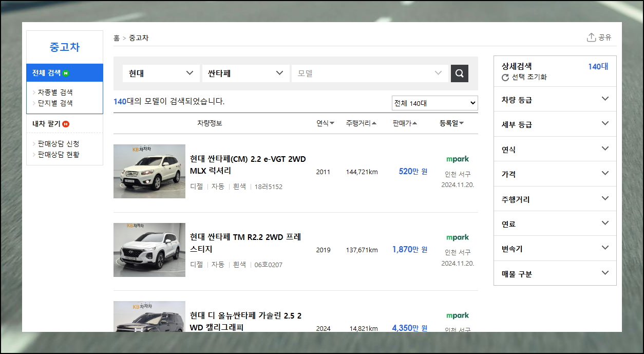Viewport: 644px width, 354px height.
Task: Click the 공유 share link text
Action: point(605,38)
